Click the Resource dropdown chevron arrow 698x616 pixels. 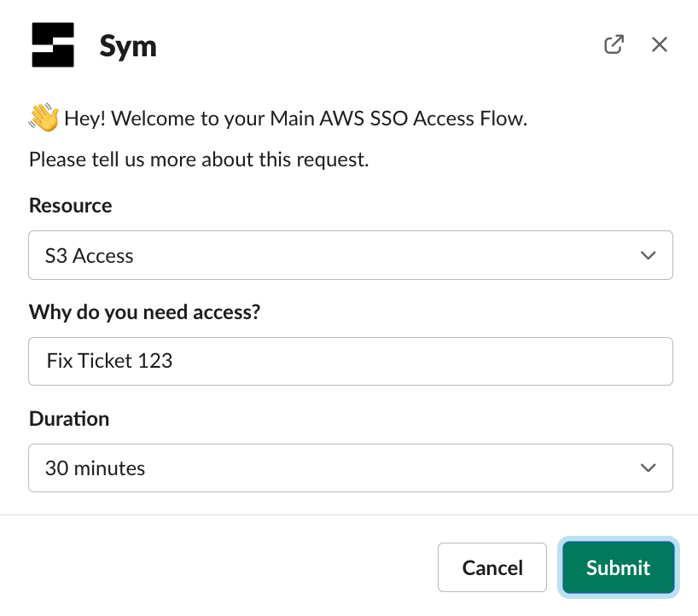click(648, 255)
